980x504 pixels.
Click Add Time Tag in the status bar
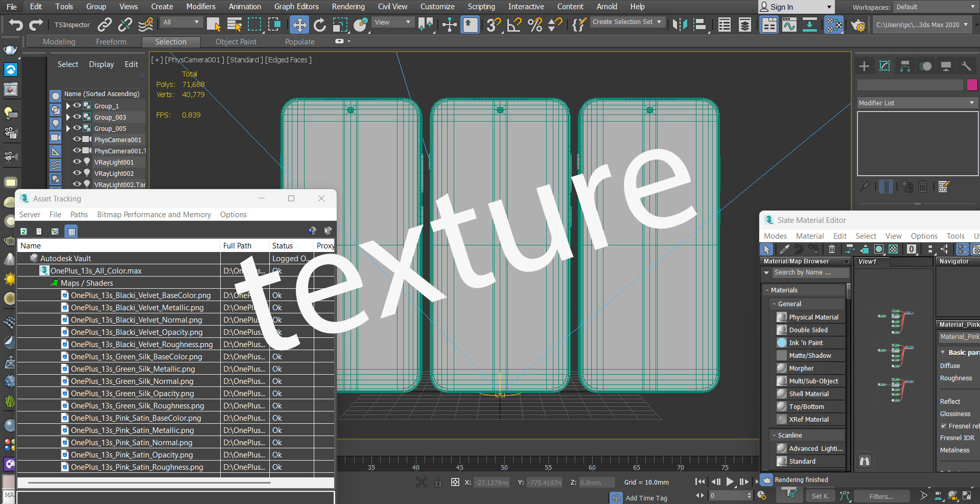646,498
